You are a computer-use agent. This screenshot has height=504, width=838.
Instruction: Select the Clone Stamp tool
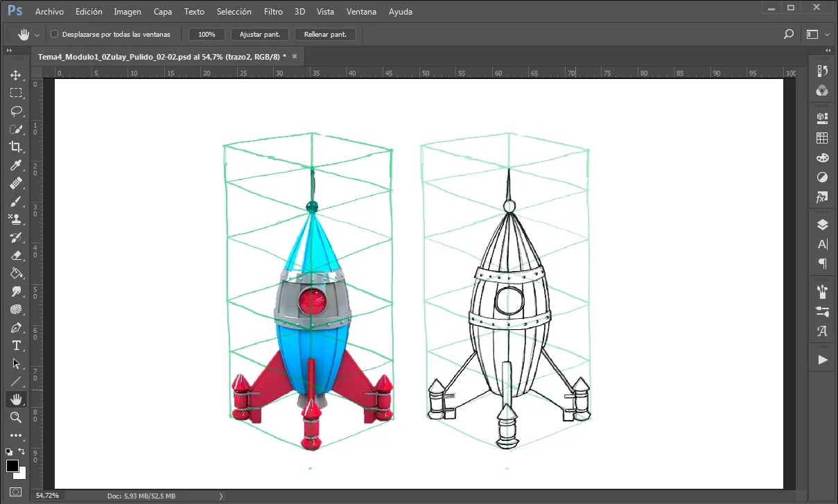(16, 219)
